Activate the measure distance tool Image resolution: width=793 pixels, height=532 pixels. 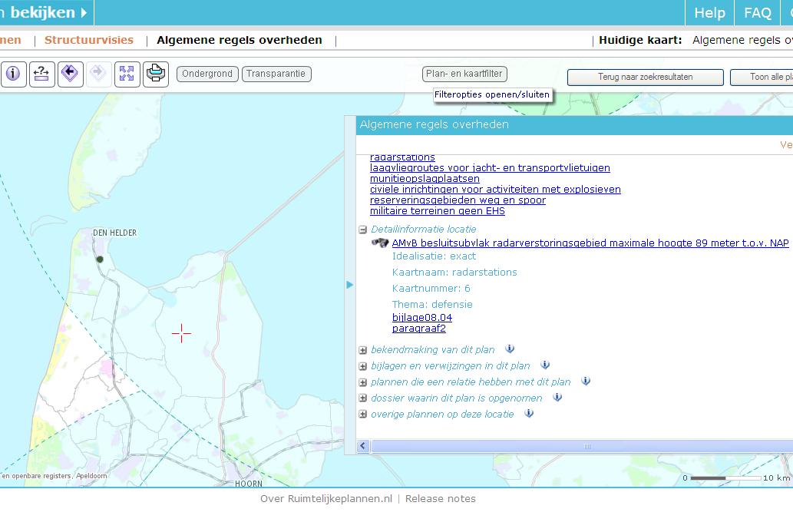[x=42, y=75]
